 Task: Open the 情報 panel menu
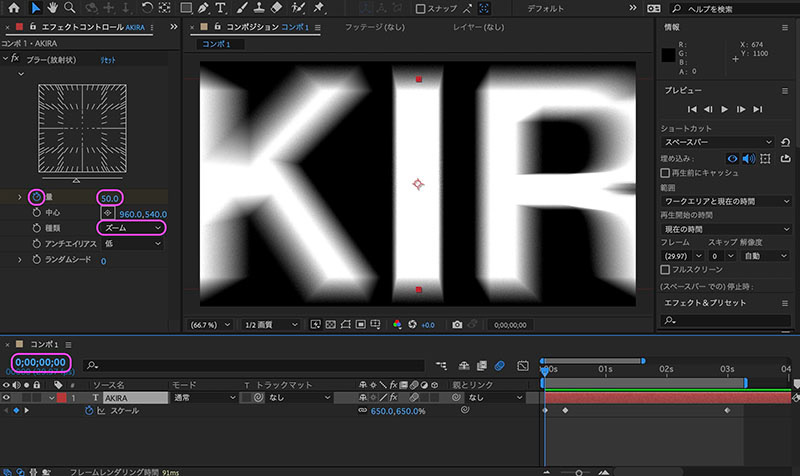(x=785, y=28)
